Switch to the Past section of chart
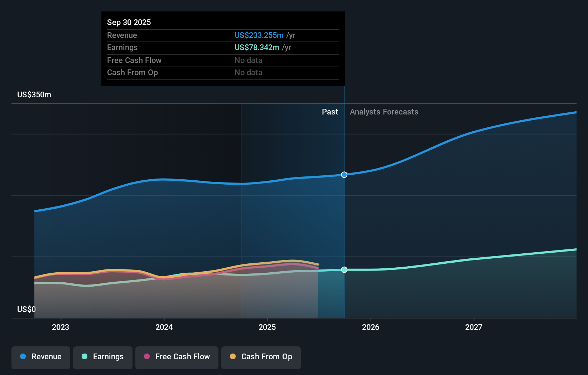 (x=330, y=112)
